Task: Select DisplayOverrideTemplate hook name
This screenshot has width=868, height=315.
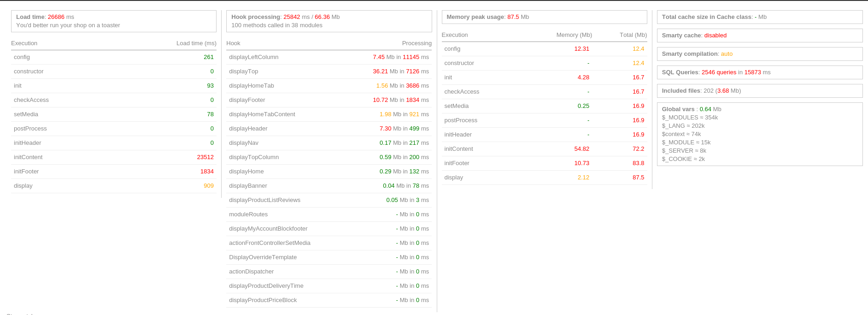Action: pos(263,257)
